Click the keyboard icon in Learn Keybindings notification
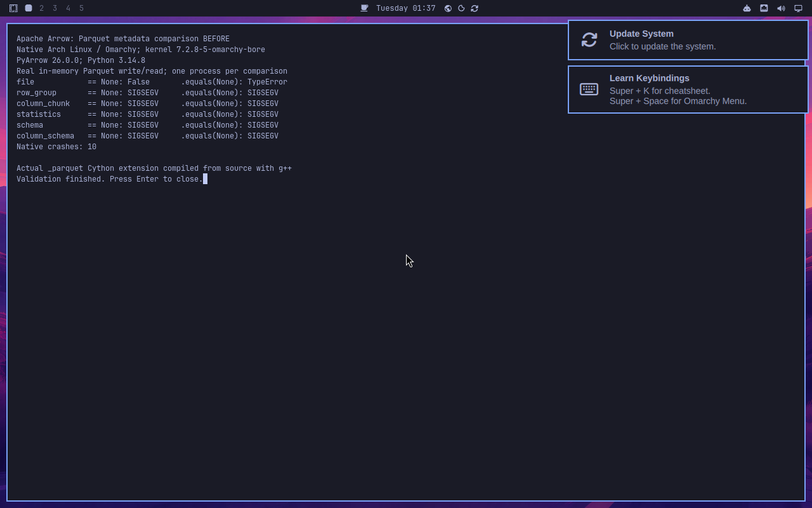The height and width of the screenshot is (508, 812). tap(589, 90)
